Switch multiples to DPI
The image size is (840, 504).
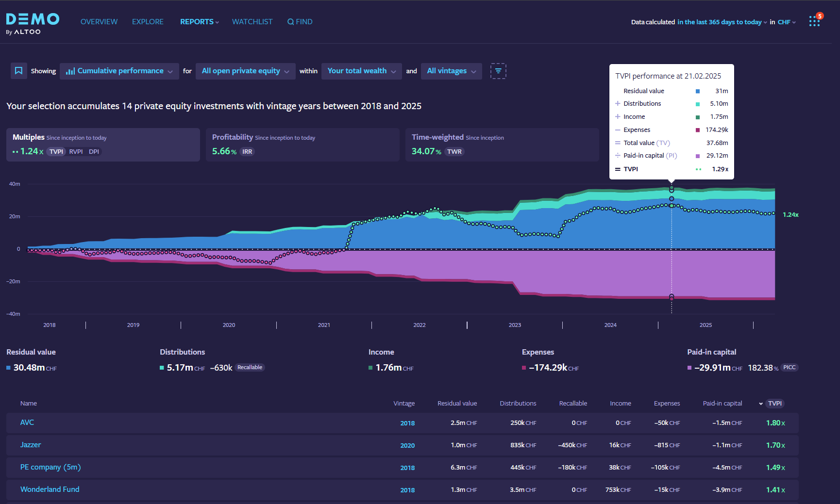click(94, 152)
